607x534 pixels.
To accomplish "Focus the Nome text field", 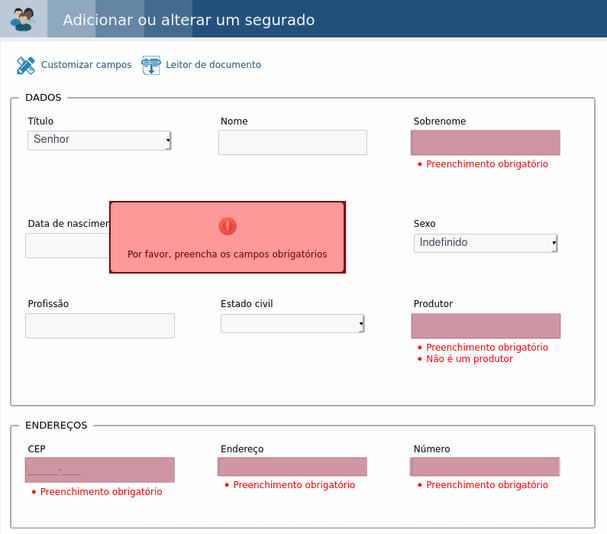I will pos(293,143).
